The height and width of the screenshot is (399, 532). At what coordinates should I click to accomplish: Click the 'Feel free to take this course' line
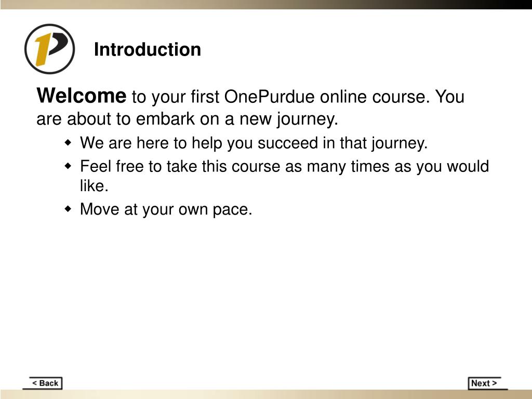284,167
